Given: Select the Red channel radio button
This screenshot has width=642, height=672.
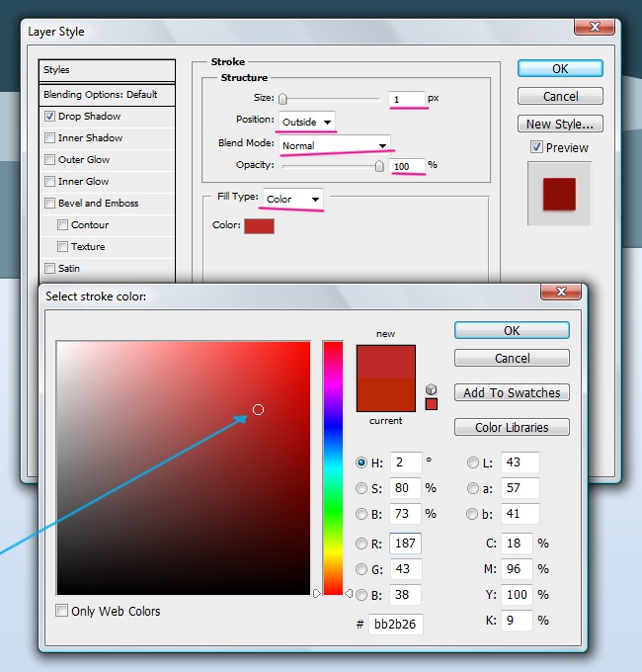Looking at the screenshot, I should [361, 543].
